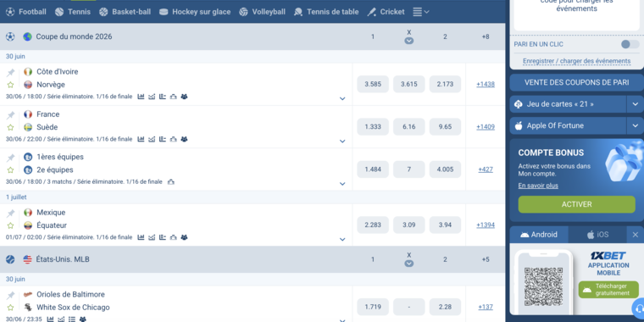Pin the Orioles de Baltimore game
The height and width of the screenshot is (322, 644).
pos(11,296)
